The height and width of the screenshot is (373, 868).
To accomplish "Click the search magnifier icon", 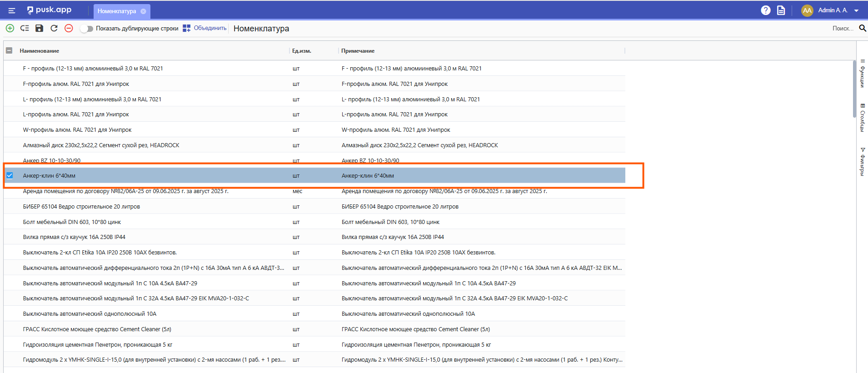I will point(862,28).
